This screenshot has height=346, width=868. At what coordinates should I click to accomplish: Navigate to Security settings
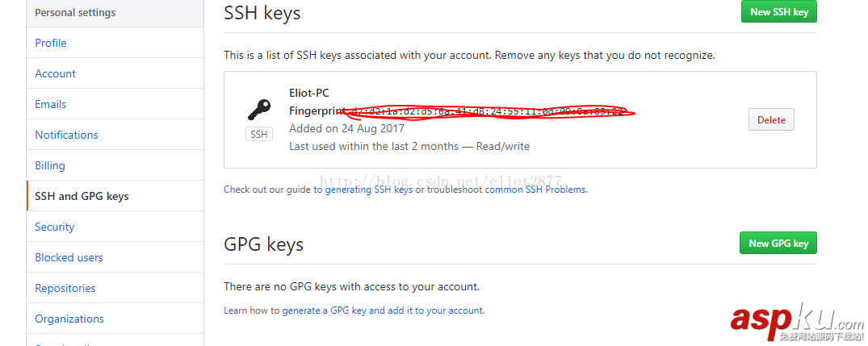tap(55, 227)
